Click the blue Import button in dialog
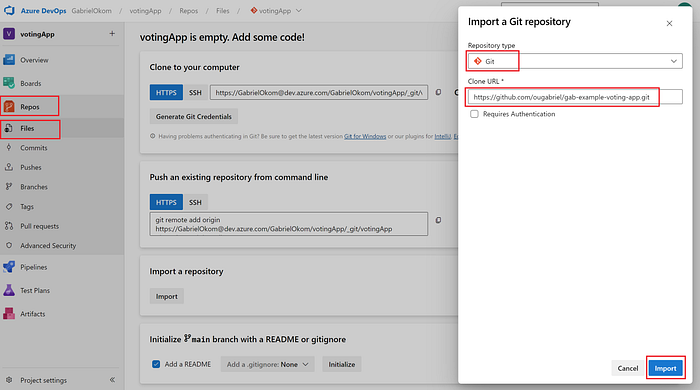The height and width of the screenshot is (390, 700). pyautogui.click(x=665, y=368)
